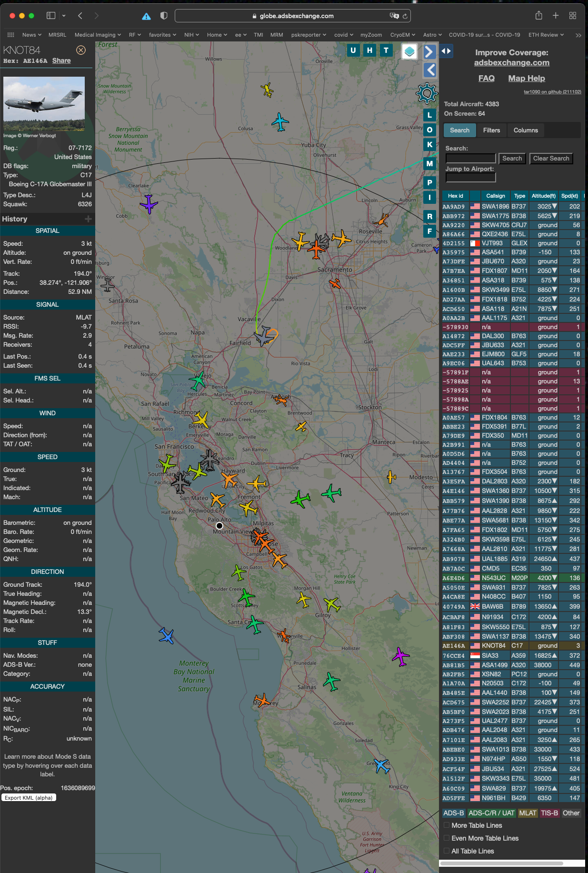This screenshot has width=588, height=873.
Task: Switch to the Filters tab
Action: [491, 130]
